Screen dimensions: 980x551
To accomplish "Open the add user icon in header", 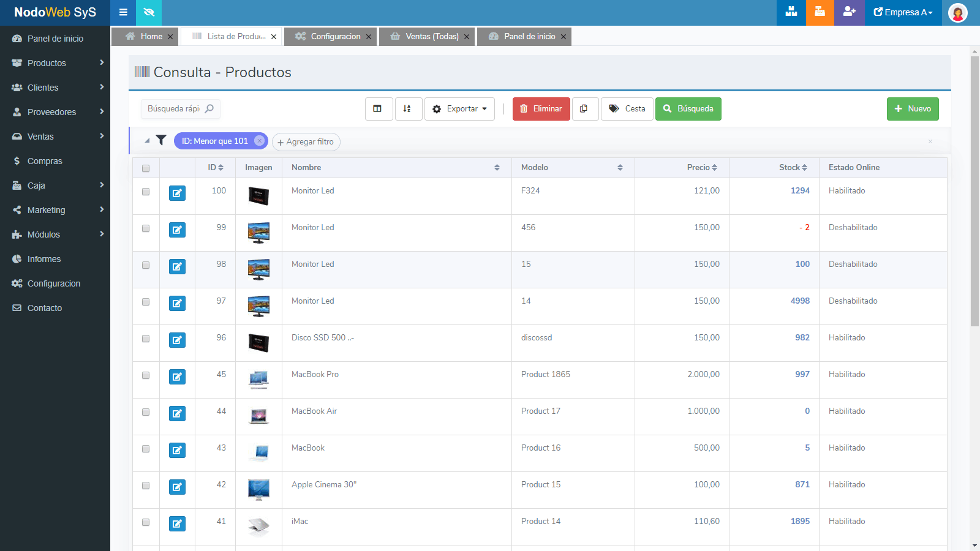I will point(849,12).
